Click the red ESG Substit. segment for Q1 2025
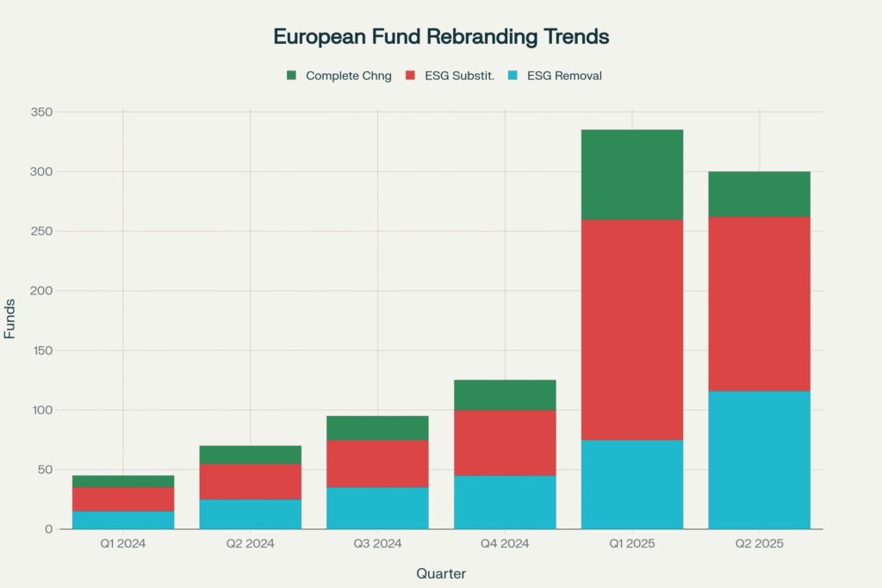 [632, 330]
